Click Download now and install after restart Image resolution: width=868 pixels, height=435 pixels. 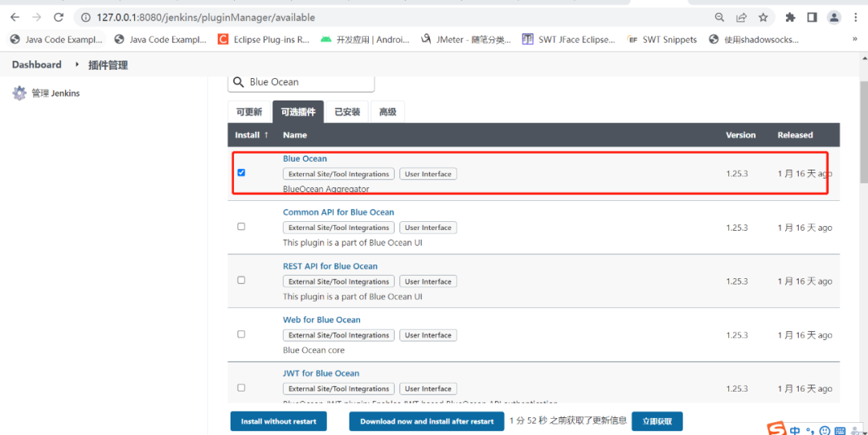tap(427, 421)
